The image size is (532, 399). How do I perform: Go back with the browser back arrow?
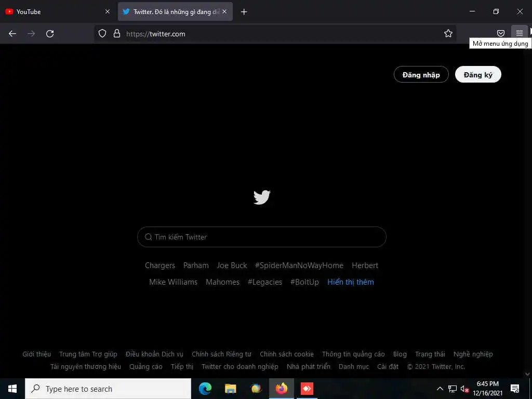[12, 34]
